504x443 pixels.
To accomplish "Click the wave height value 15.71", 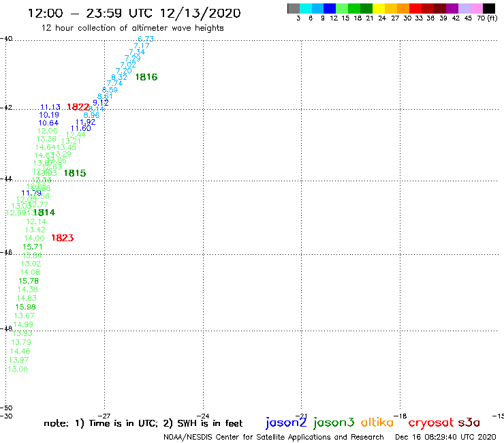I will coord(33,247).
